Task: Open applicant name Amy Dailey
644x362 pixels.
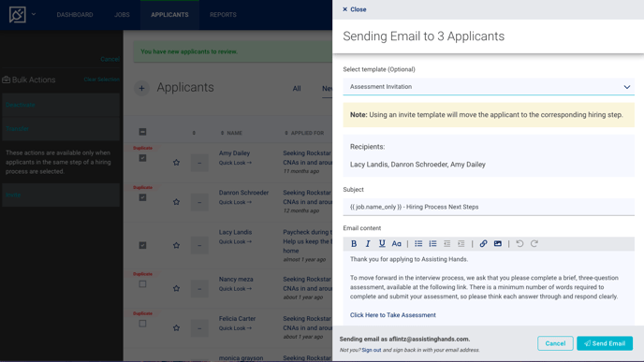Action: coord(234,153)
